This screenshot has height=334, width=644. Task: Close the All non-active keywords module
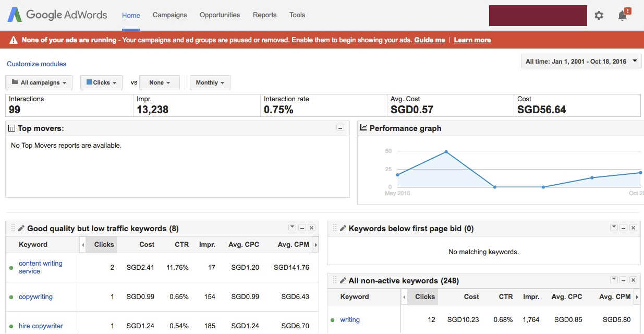tap(633, 280)
